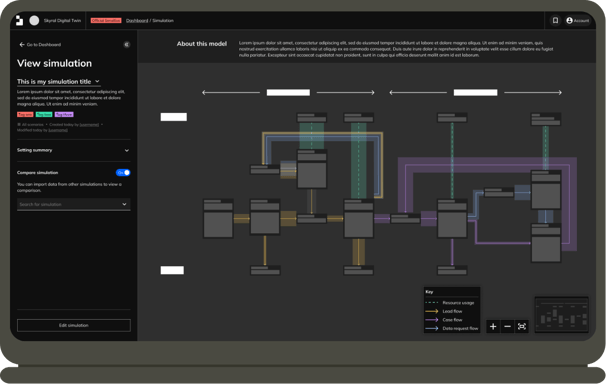Expand the Setting summary section
606x384 pixels.
pos(73,150)
